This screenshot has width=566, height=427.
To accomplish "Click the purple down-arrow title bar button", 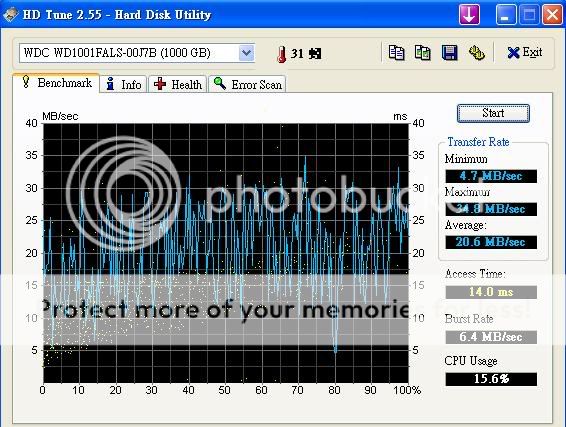I will (x=469, y=15).
